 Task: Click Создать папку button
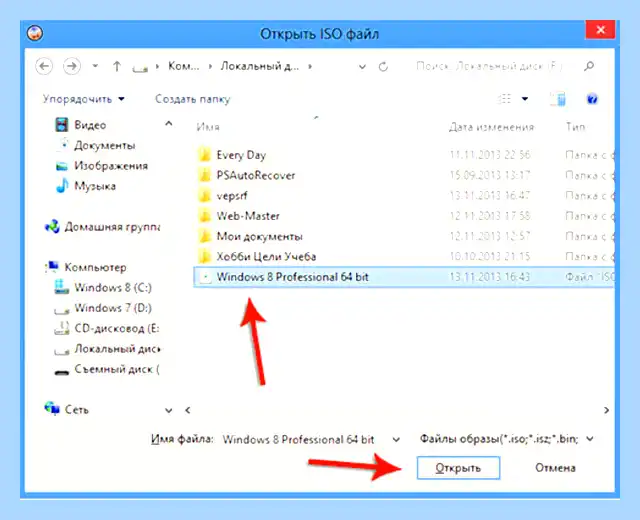[x=193, y=99]
